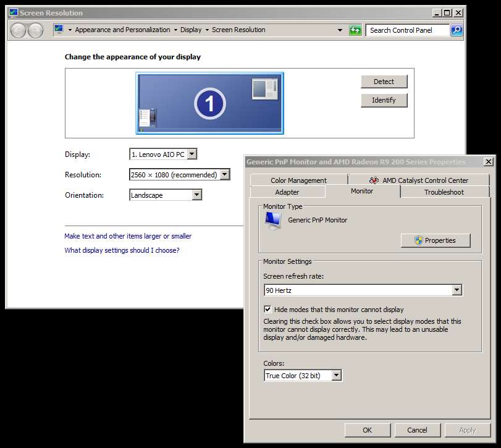Image resolution: width=501 pixels, height=448 pixels.
Task: Click the Screen Resolution breadcrumb item
Action: pos(238,30)
